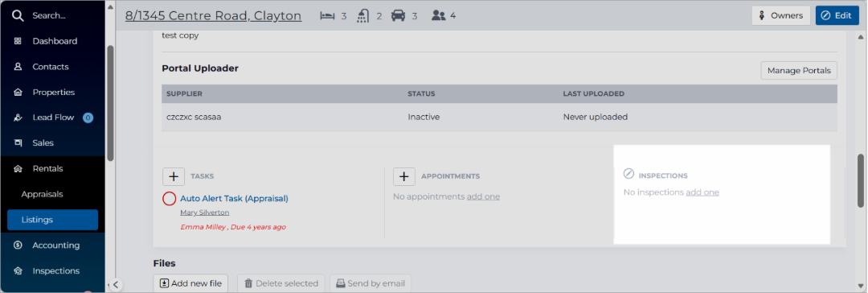Open Auto Alert Task (Appraisal) link
The width and height of the screenshot is (868, 293).
234,198
